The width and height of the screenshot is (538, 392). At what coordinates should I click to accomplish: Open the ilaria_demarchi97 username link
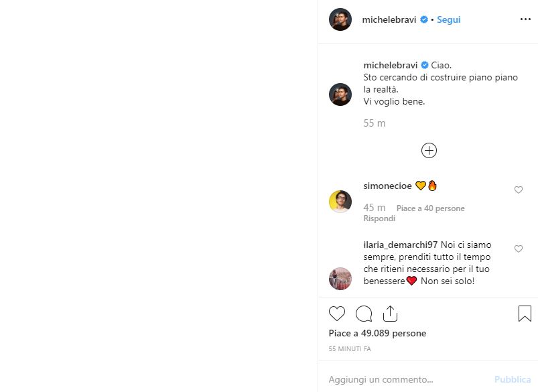tap(399, 246)
